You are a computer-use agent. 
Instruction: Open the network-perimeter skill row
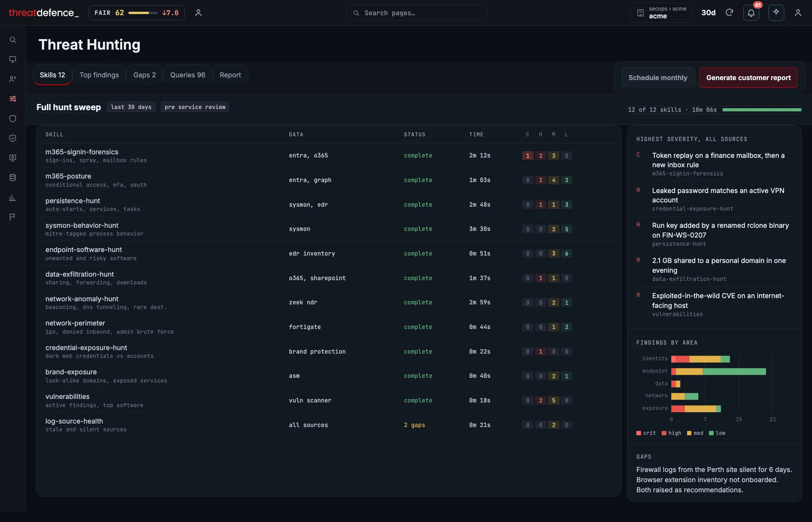pos(328,327)
